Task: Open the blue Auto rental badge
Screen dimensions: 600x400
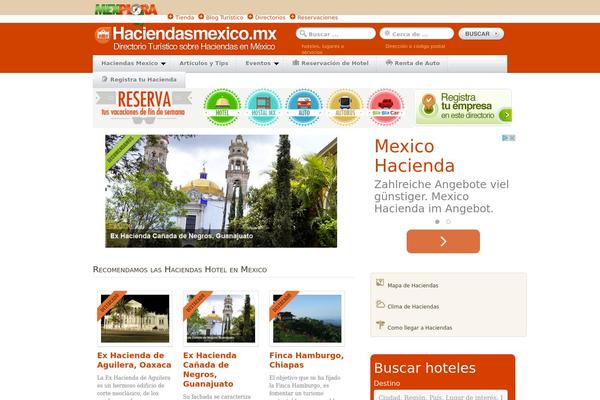Action: click(304, 107)
